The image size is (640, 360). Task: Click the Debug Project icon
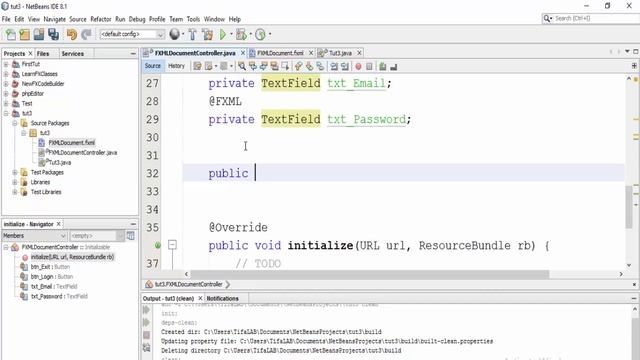coord(241,34)
